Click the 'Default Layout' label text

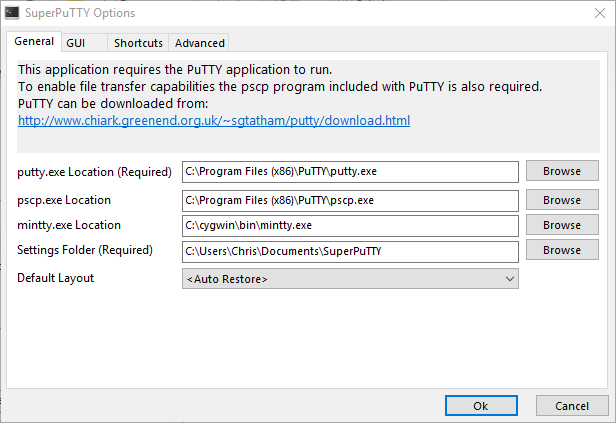click(x=56, y=277)
